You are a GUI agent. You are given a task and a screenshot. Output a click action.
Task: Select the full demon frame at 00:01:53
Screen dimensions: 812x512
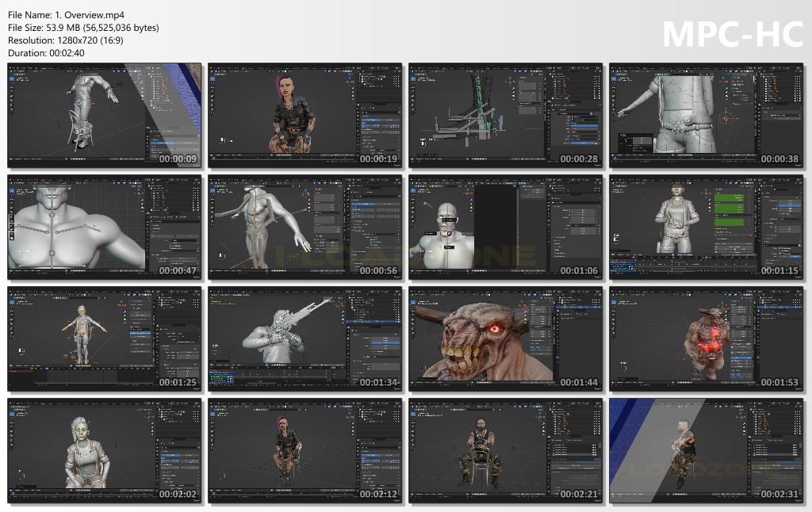pyautogui.click(x=706, y=339)
